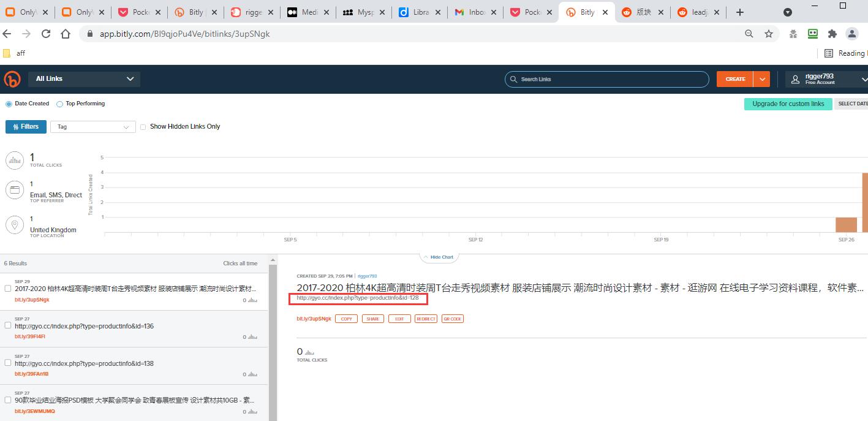Open the Reading list icon
This screenshot has width=868, height=421.
pos(829,53)
